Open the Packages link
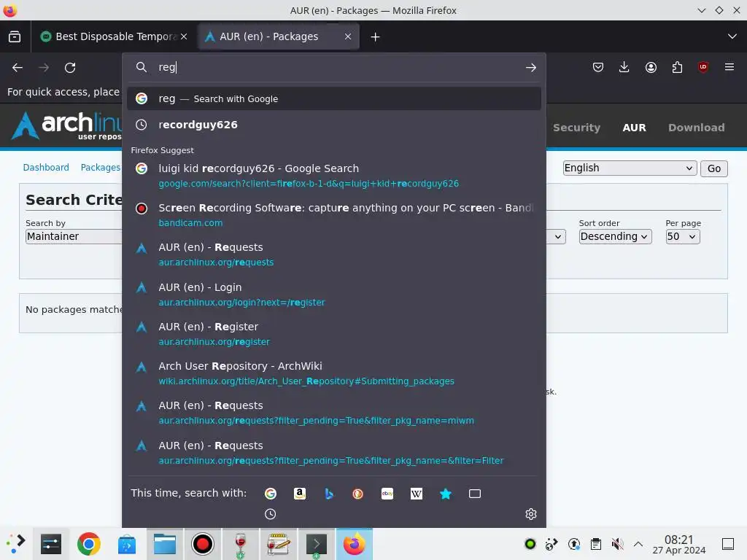This screenshot has height=560, width=747. tap(100, 168)
